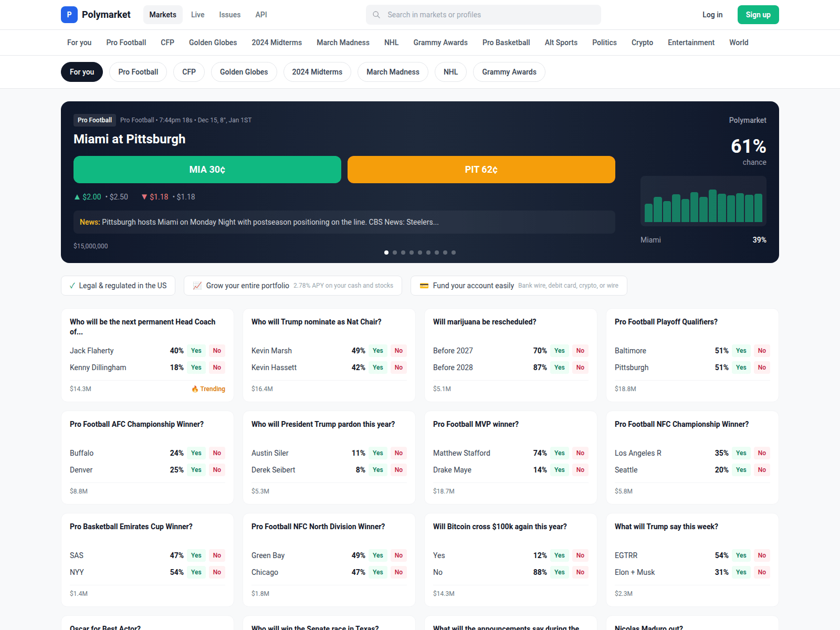Click Yes for Kevin Marsh
The height and width of the screenshot is (630, 840).
click(378, 351)
